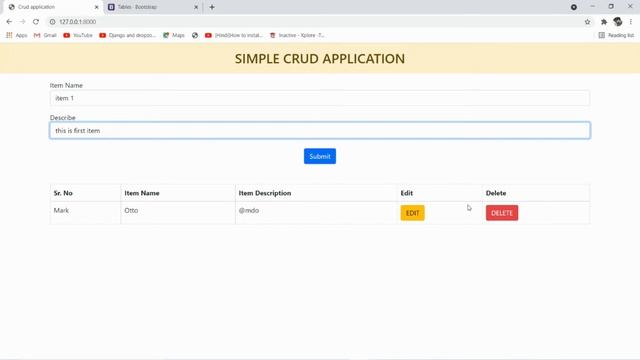Reload the page with the refresh icon

click(x=36, y=22)
